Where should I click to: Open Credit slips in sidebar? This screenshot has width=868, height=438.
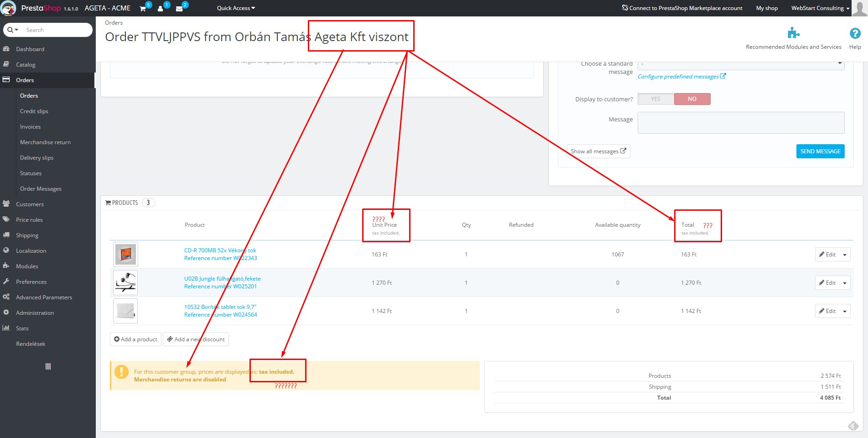(x=34, y=111)
